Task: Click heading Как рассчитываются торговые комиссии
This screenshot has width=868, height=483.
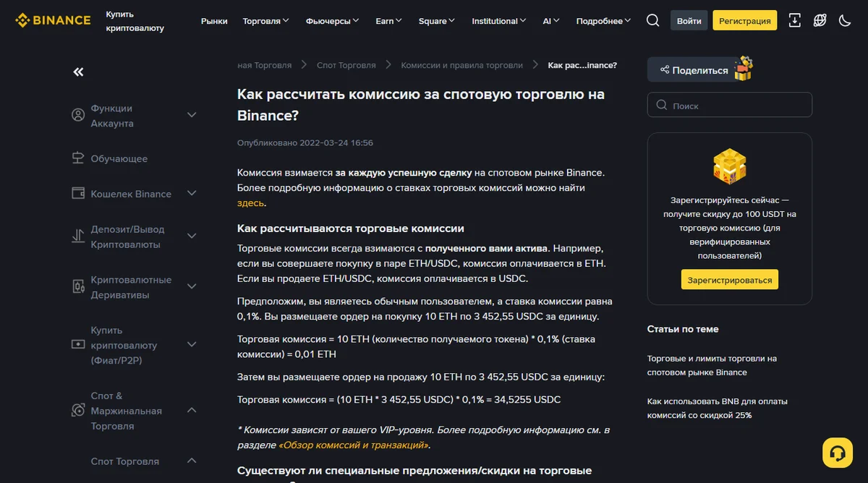Action: pyautogui.click(x=351, y=228)
